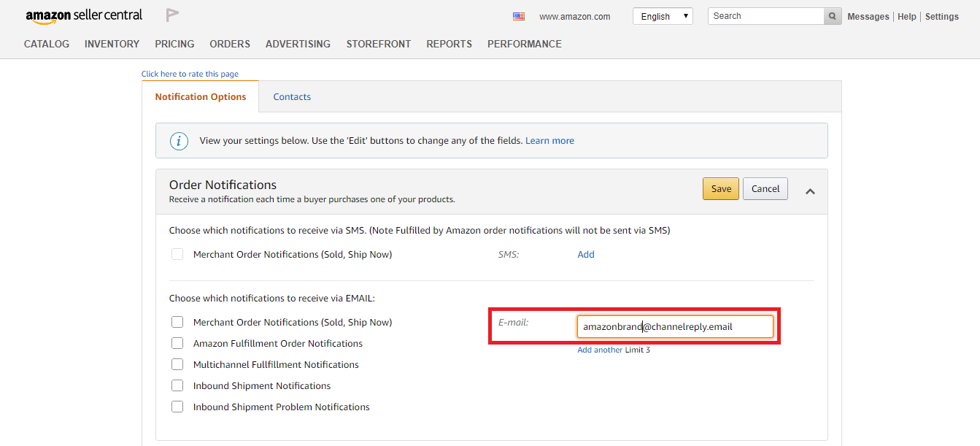Image resolution: width=980 pixels, height=446 pixels.
Task: Open the PRICING menu
Action: 174,44
